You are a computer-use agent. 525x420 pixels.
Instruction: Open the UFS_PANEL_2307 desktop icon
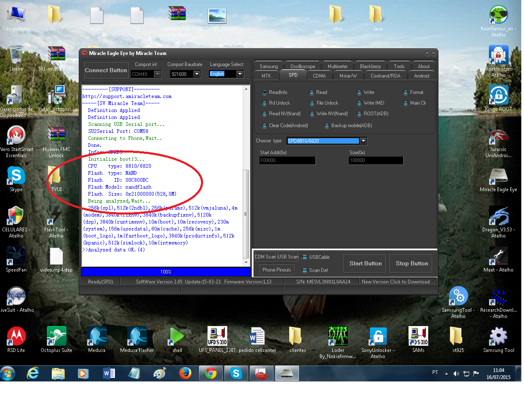point(217,337)
